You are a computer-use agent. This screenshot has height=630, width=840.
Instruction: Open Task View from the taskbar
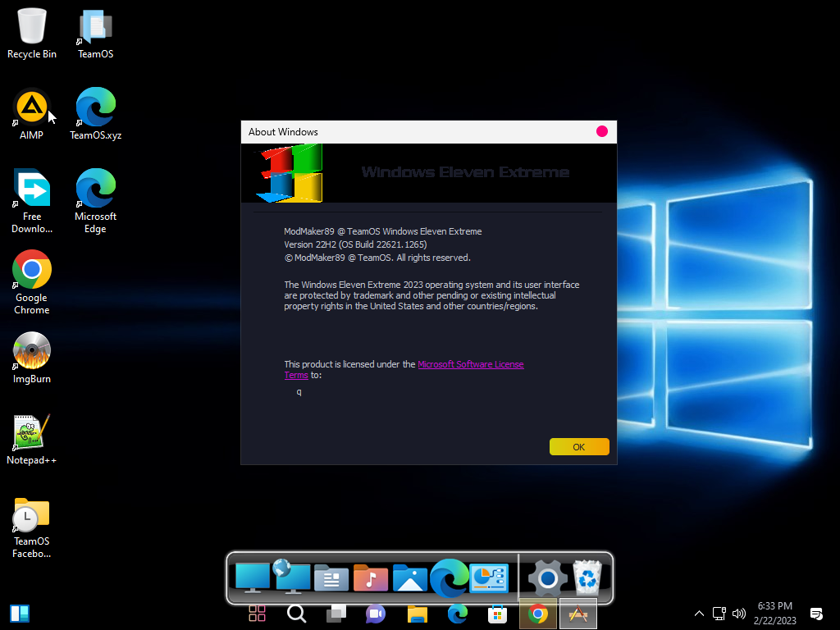pyautogui.click(x=336, y=614)
